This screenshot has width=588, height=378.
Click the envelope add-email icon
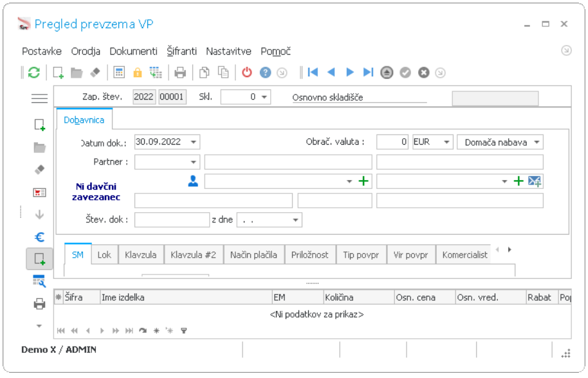click(535, 181)
